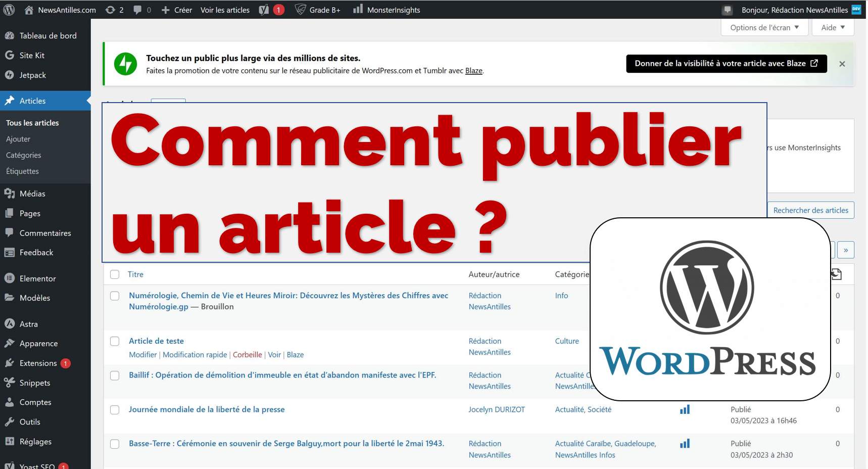Click Rechercher des articles button
The image size is (868, 469).
pos(810,210)
